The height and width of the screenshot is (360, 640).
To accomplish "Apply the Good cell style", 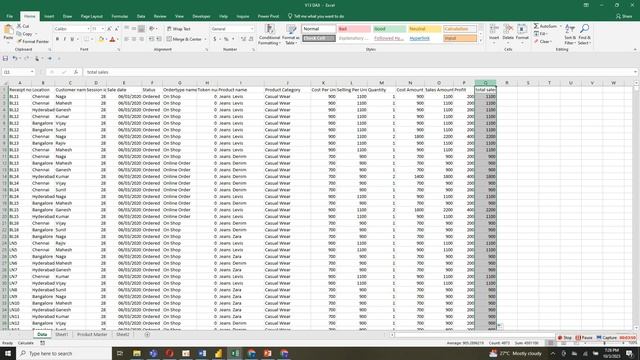I will [389, 29].
